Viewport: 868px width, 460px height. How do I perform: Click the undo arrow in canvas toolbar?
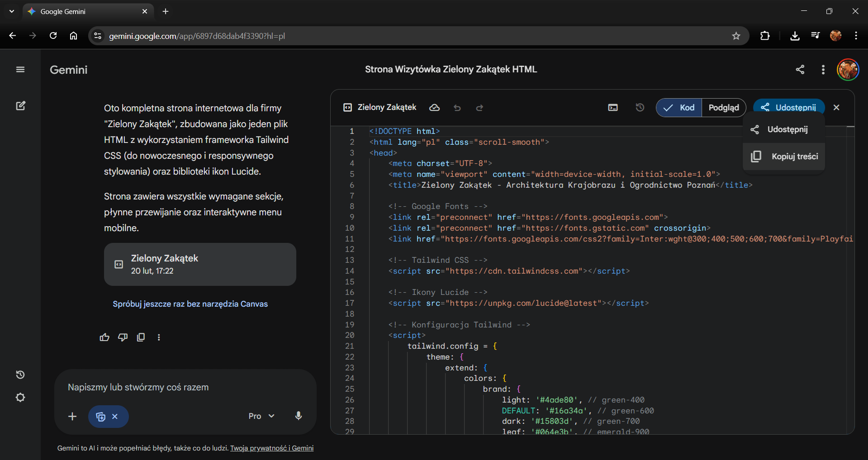pos(457,108)
